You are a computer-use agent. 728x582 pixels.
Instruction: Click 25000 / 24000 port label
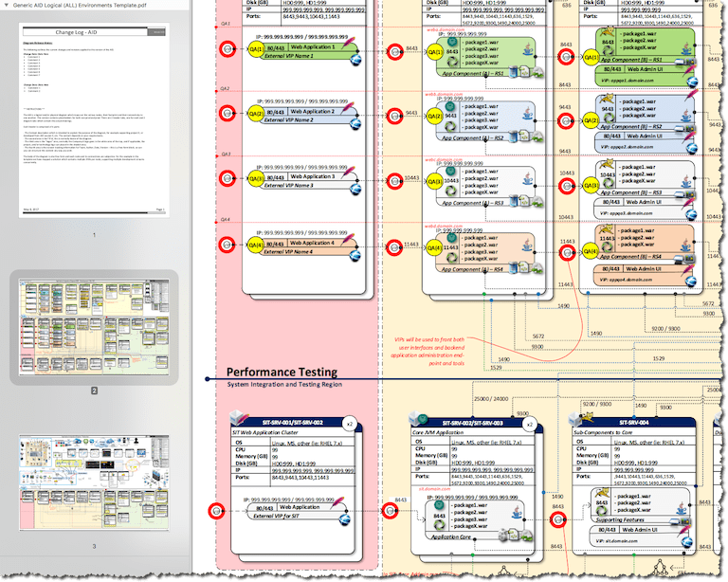click(x=491, y=399)
